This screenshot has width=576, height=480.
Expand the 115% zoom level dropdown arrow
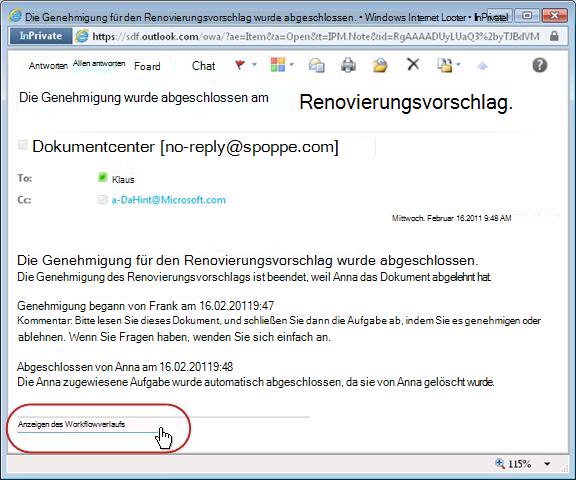tap(547, 464)
